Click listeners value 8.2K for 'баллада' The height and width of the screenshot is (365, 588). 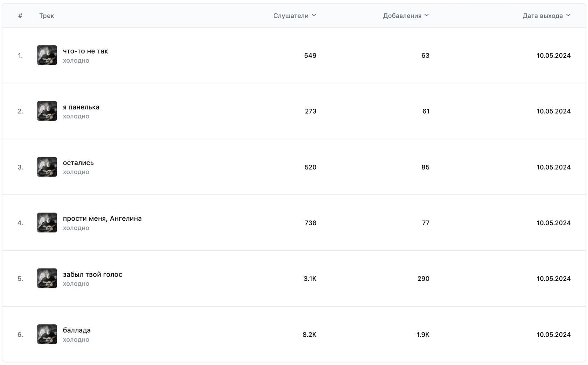[x=309, y=335]
